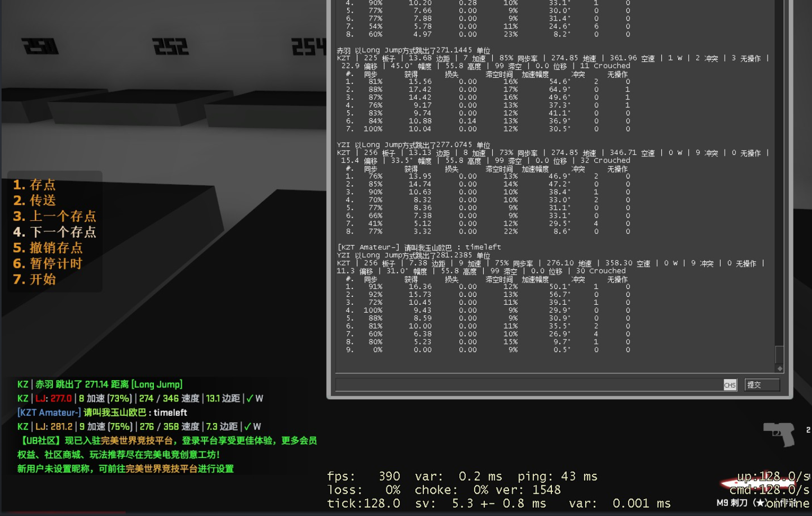This screenshot has width=812, height=516.
Task: Click the console scrollbar thumb
Action: click(x=779, y=354)
